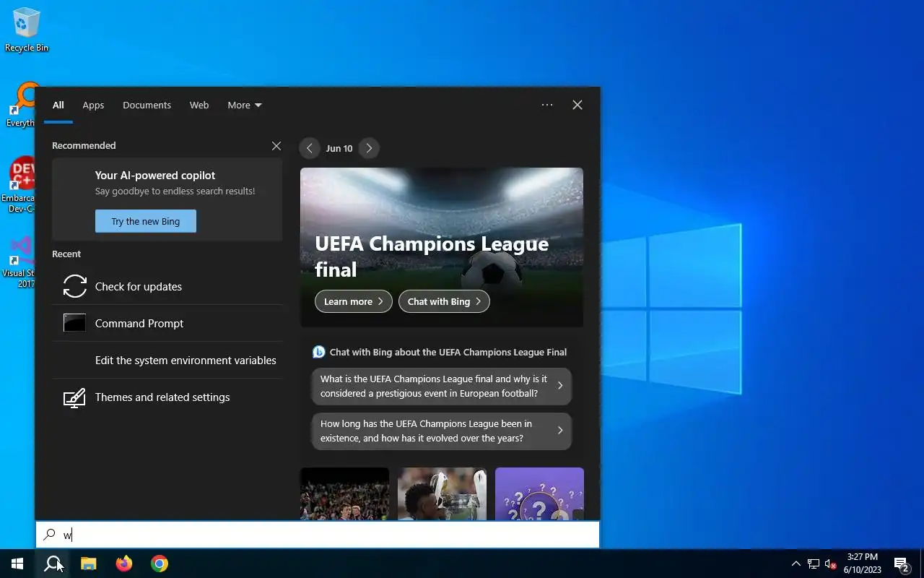
Task: Open the Windows Start menu
Action: pos(17,564)
